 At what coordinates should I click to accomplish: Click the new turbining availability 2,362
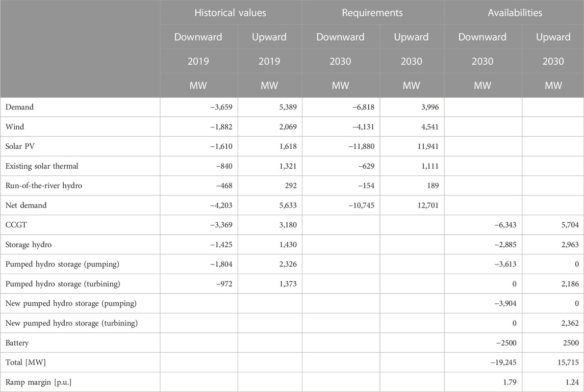point(569,324)
